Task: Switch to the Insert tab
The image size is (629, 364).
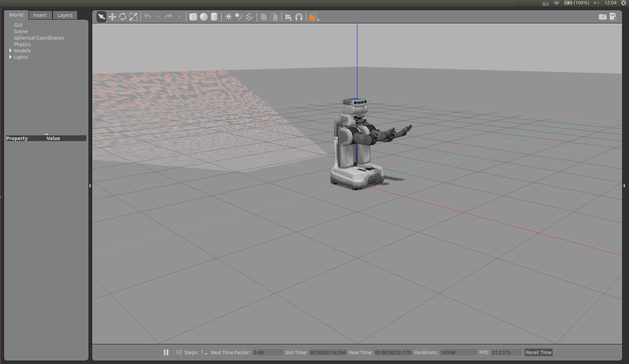Action: (40, 15)
